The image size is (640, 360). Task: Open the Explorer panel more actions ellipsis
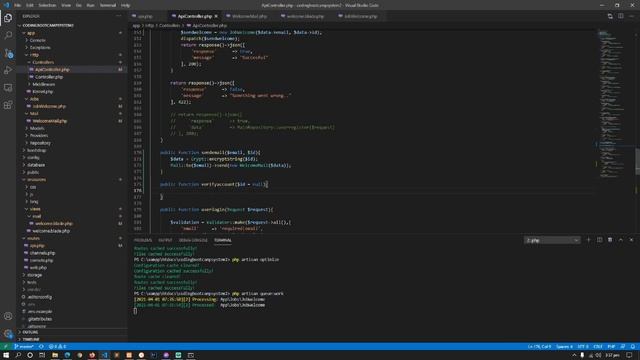119,16
